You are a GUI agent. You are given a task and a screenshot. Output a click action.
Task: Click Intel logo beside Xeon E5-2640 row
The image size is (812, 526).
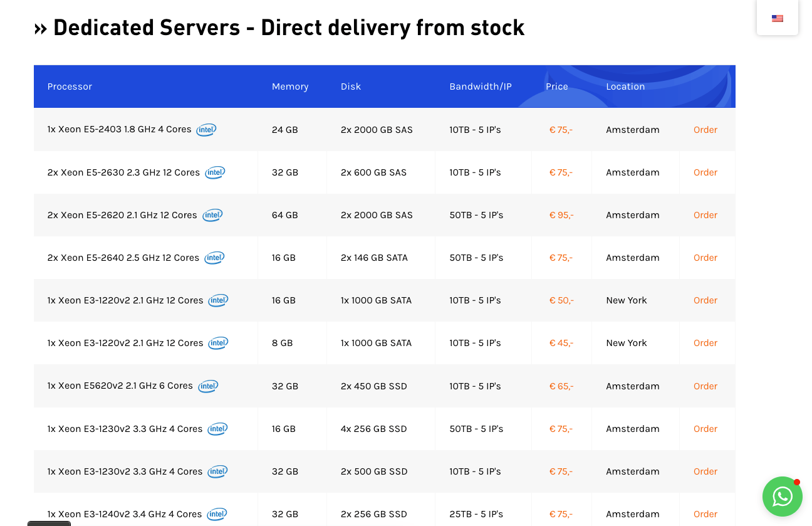pyautogui.click(x=214, y=258)
